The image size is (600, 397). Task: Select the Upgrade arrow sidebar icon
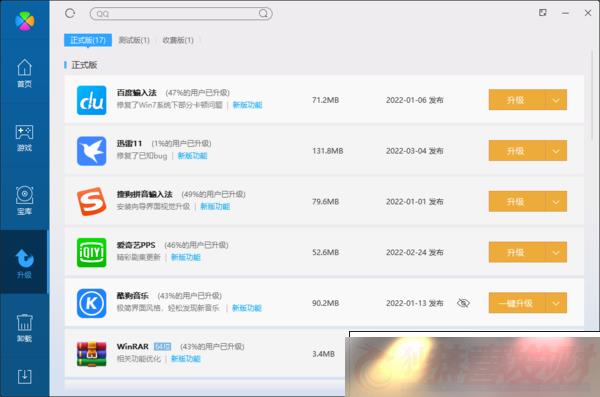[24, 263]
